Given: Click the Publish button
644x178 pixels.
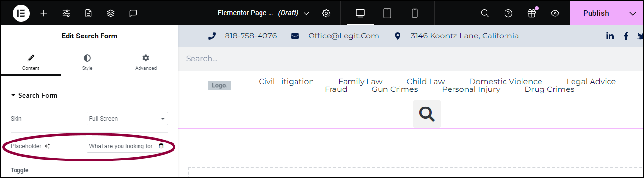Looking at the screenshot, I should 596,13.
